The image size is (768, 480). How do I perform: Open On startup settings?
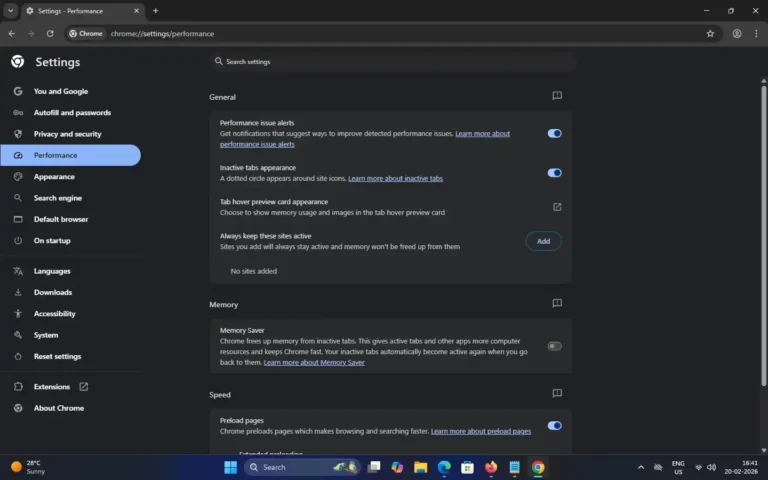(71, 240)
